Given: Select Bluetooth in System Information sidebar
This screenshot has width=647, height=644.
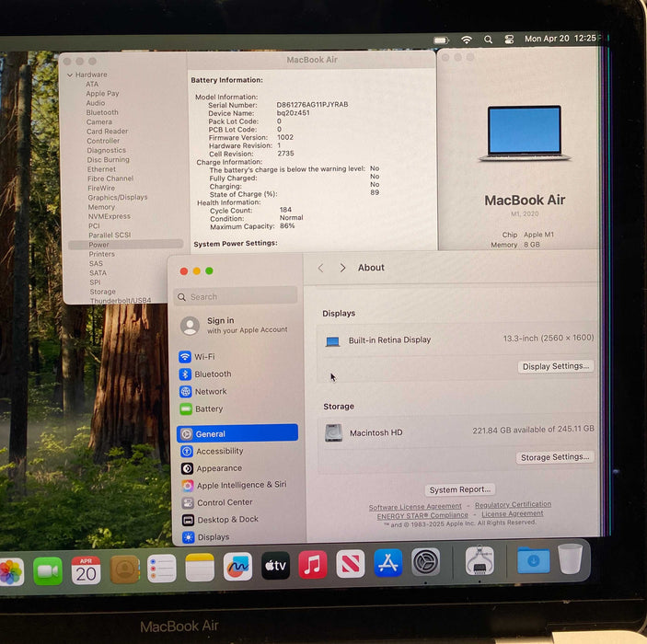Looking at the screenshot, I should coord(102,112).
